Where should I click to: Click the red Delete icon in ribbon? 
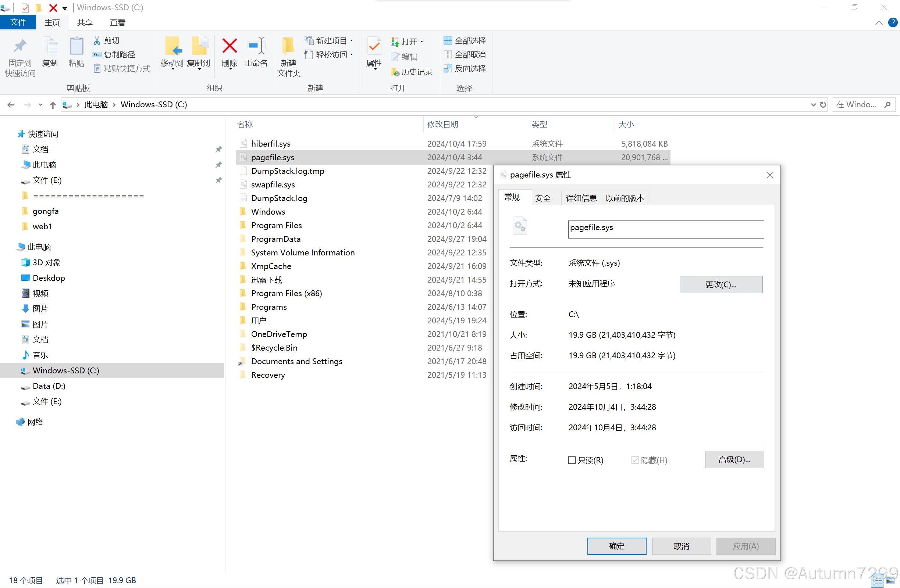229,46
